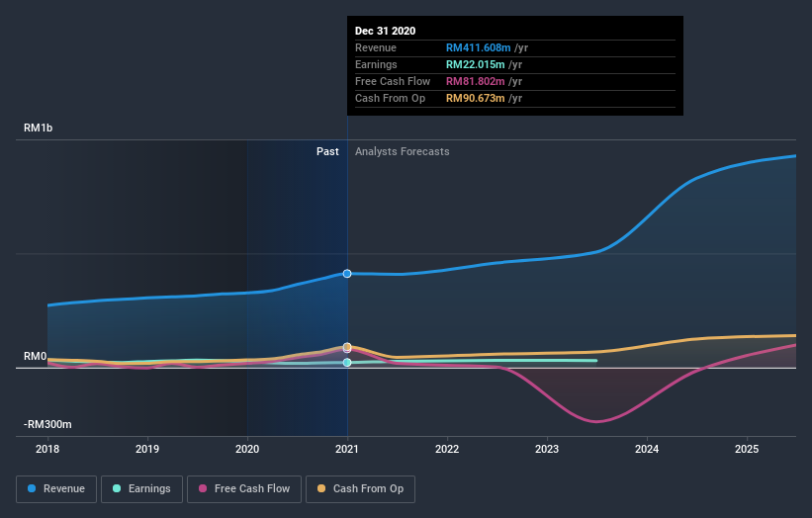Image resolution: width=812 pixels, height=518 pixels.
Task: Click the 2022 x-axis label
Action: pyautogui.click(x=447, y=449)
